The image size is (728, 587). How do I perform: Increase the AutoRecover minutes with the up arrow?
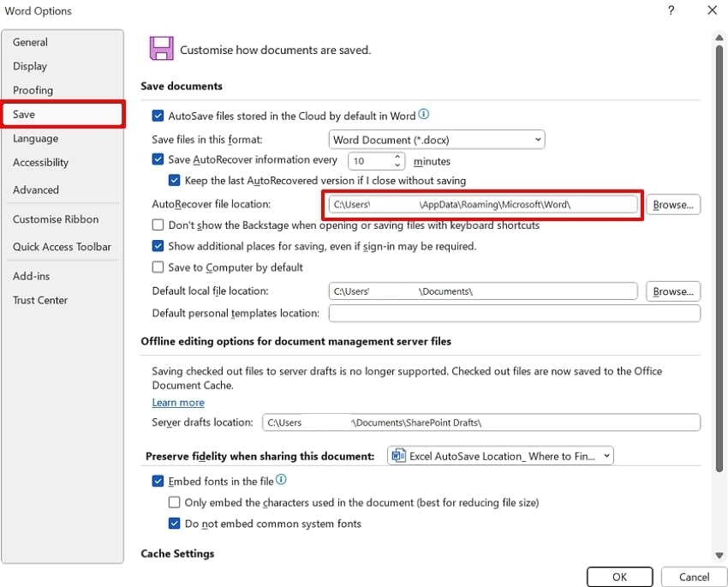tap(397, 157)
